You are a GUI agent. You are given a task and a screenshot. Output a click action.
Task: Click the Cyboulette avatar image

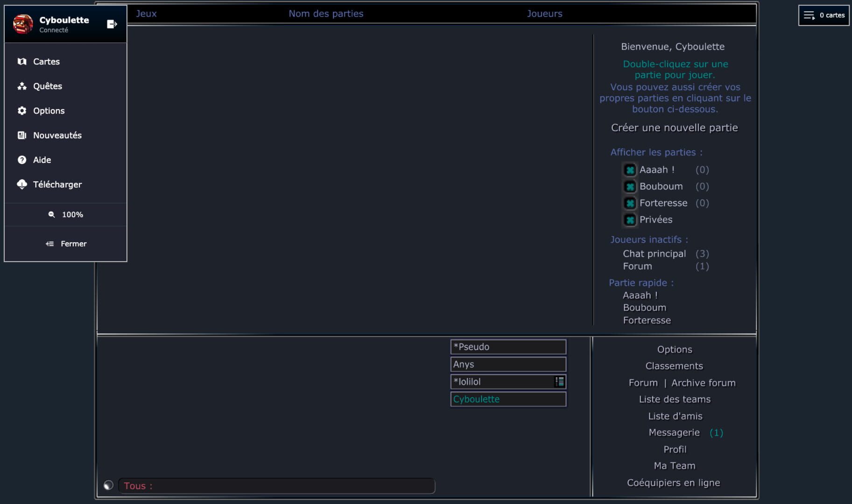(x=23, y=24)
